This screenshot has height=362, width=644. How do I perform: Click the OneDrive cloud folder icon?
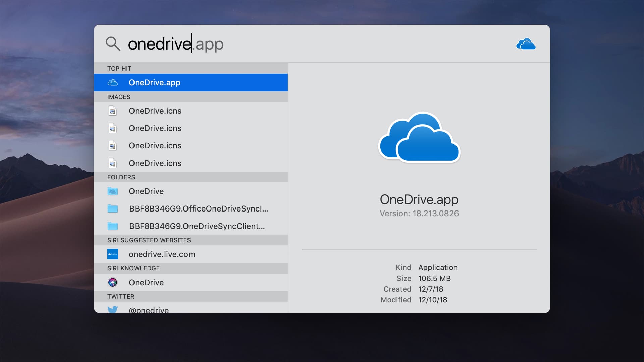point(113,191)
